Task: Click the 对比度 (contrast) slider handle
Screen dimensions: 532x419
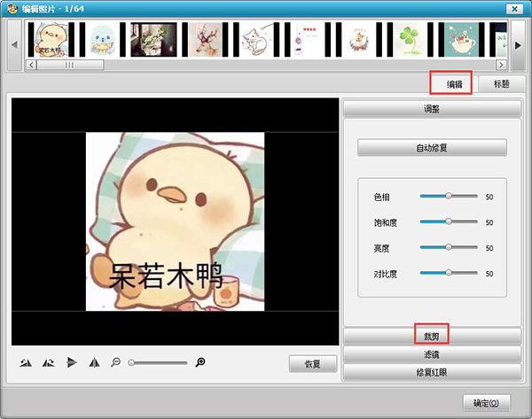Action: pos(449,273)
